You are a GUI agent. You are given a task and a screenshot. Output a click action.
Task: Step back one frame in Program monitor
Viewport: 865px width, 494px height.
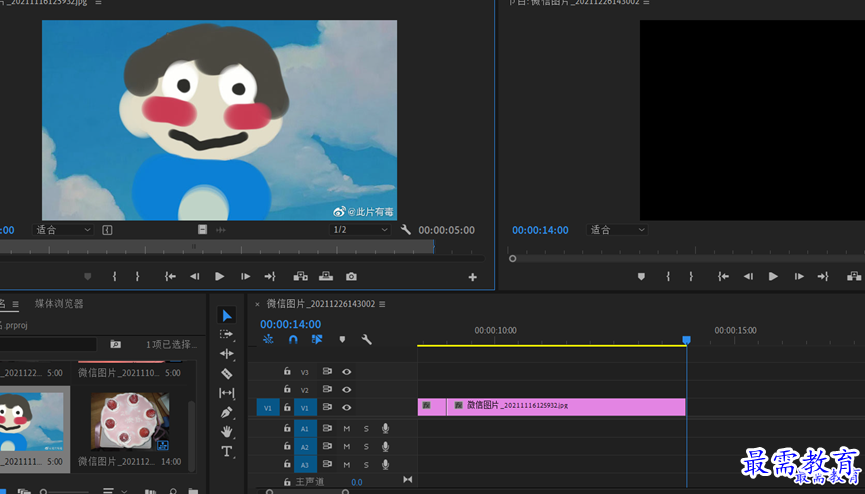pyautogui.click(x=748, y=277)
